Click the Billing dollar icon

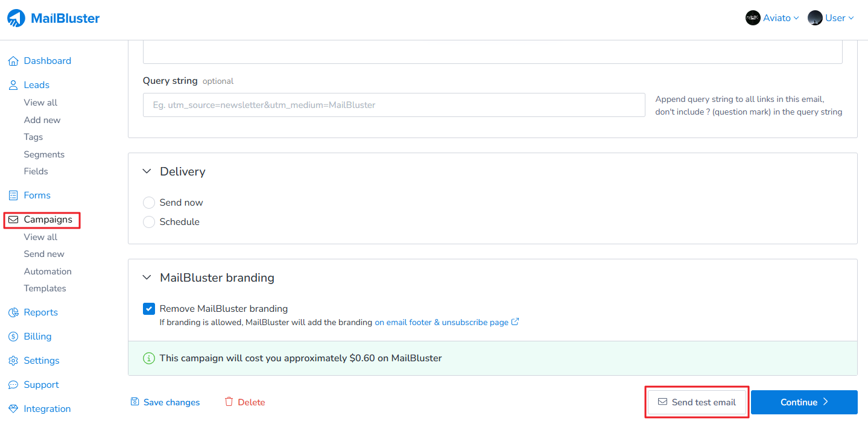(13, 337)
